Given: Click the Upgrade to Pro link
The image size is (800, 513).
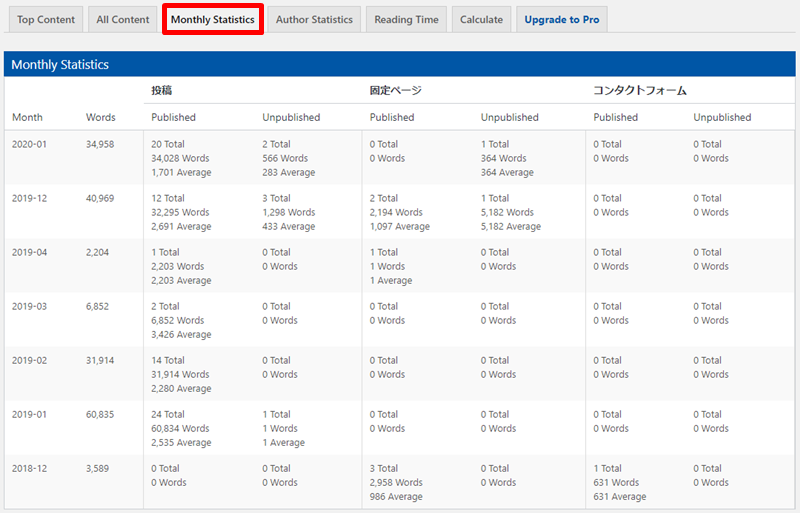Looking at the screenshot, I should tap(562, 19).
